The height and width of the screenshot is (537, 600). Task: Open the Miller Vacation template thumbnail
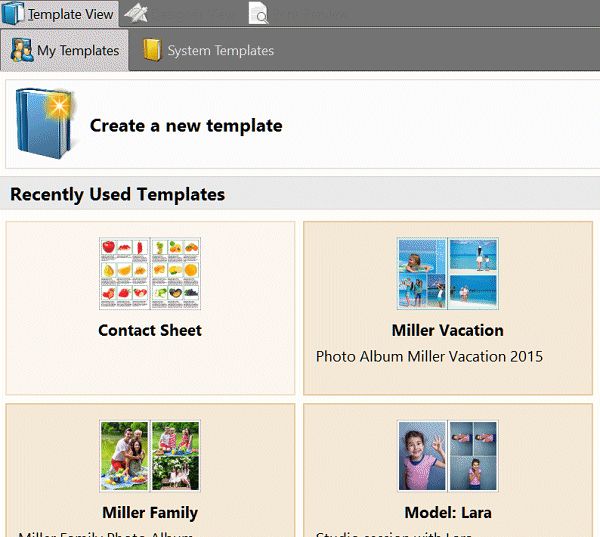[448, 273]
